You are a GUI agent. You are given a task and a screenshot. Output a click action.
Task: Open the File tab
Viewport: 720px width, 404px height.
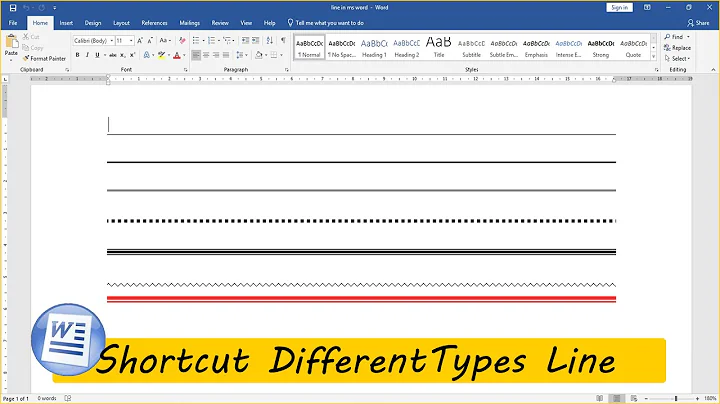(13, 23)
